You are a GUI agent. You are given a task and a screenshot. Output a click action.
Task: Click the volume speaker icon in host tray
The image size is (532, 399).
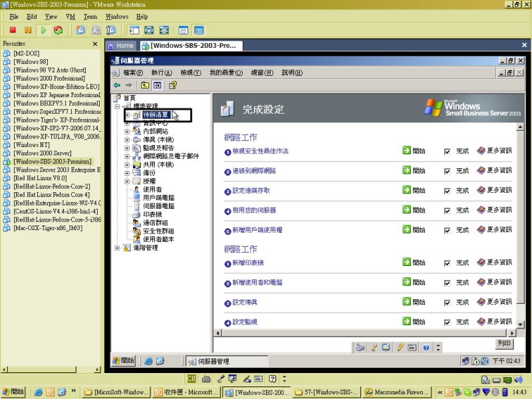pos(518,380)
